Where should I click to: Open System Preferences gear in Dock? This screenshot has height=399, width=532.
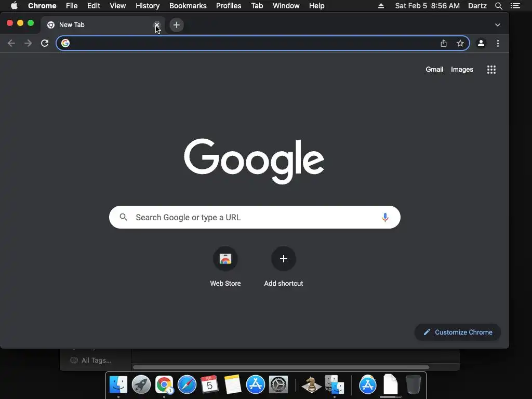click(278, 385)
